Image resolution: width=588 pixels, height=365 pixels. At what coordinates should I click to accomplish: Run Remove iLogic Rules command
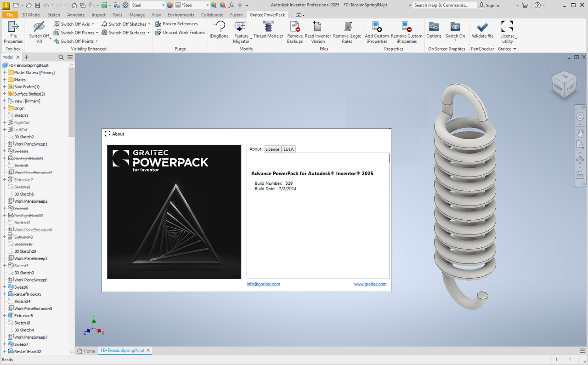point(347,32)
